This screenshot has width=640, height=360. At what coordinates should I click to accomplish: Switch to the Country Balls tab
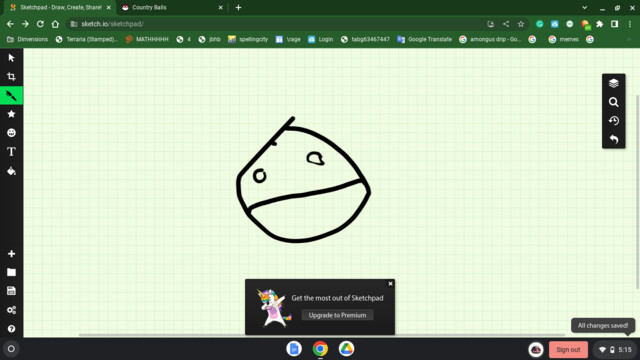pyautogui.click(x=172, y=7)
